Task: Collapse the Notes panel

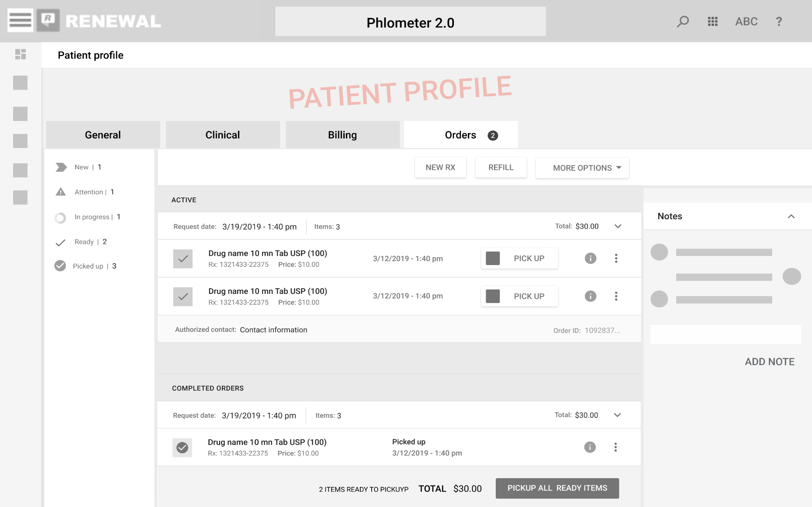Action: (791, 217)
